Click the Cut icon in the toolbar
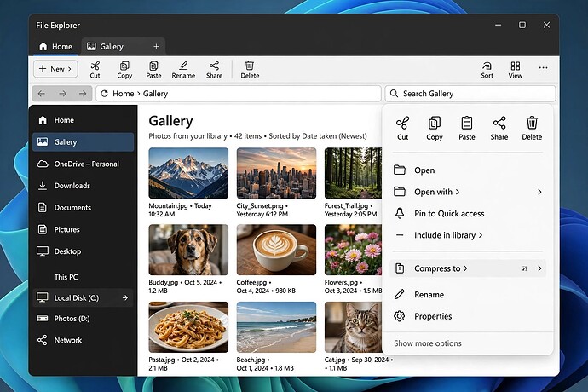Viewport: 588px width, 392px height. (x=95, y=66)
